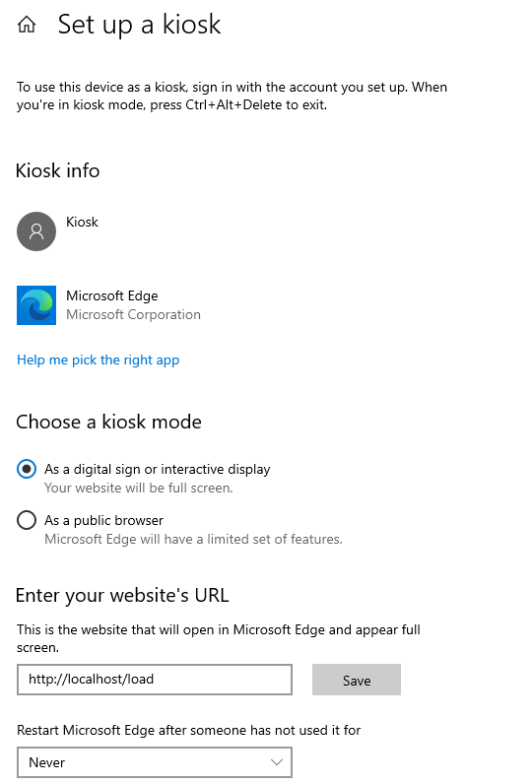Click the limited set of features description

coord(193,539)
